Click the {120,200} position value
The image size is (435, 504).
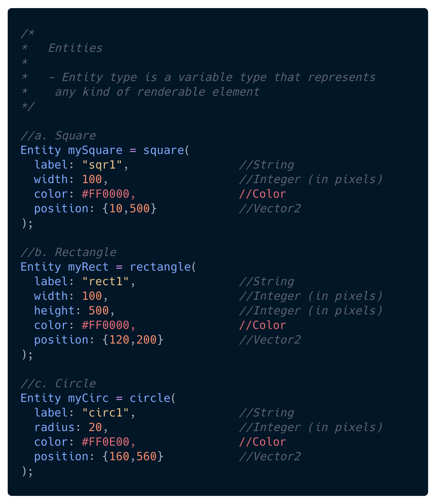click(133, 340)
